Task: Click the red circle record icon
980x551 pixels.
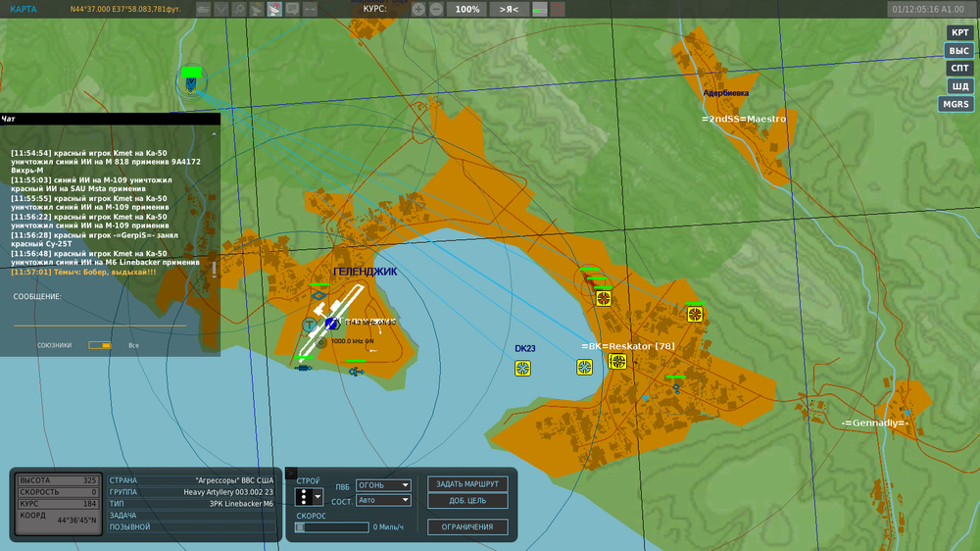Action: coord(558,10)
